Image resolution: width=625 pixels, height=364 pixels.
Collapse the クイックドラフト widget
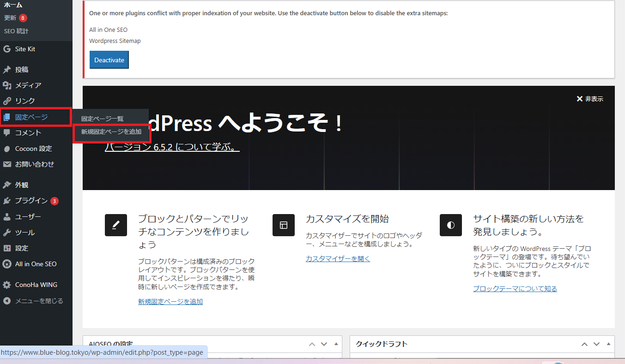(x=608, y=344)
